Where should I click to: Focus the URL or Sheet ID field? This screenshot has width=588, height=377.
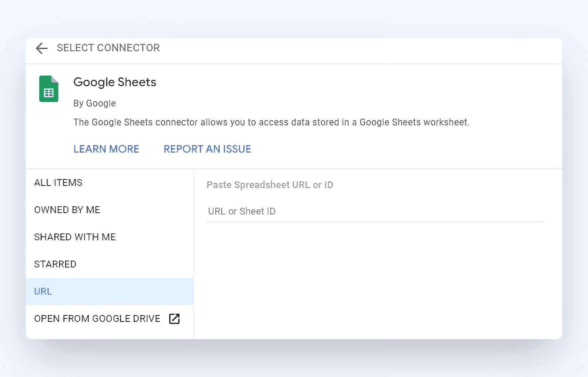[x=375, y=212]
